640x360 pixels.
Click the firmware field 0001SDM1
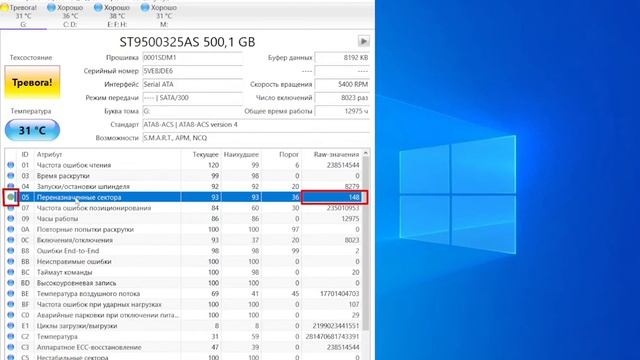[x=192, y=58]
